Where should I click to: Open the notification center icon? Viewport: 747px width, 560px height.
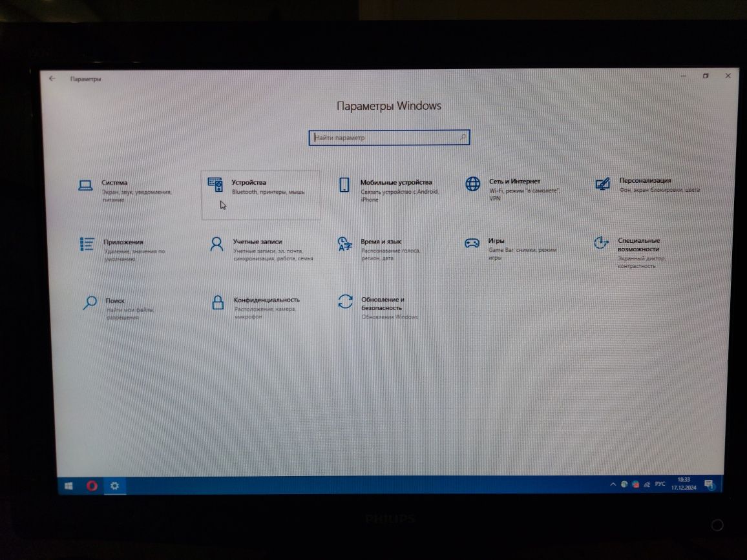710,485
